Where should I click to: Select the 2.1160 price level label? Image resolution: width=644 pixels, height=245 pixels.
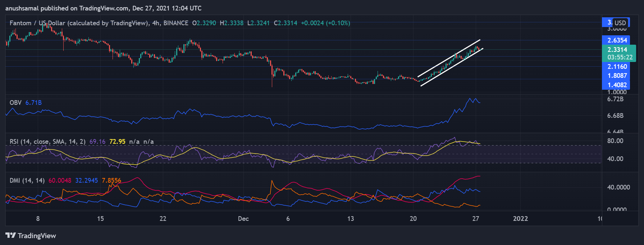point(617,67)
